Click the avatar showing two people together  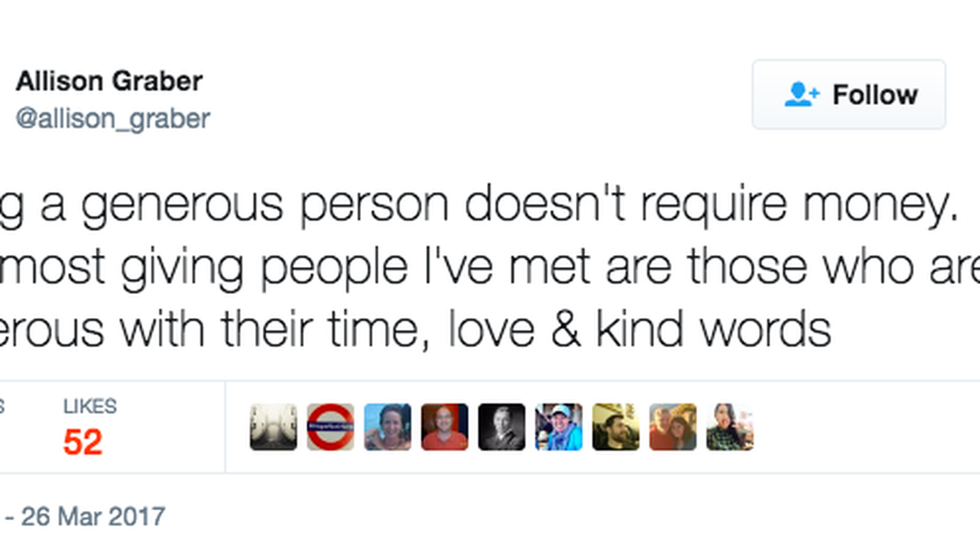673,427
